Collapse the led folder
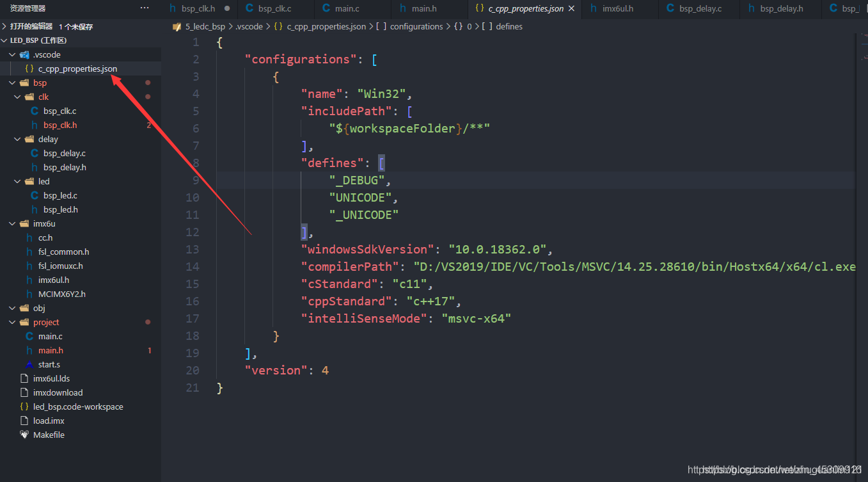 point(17,181)
